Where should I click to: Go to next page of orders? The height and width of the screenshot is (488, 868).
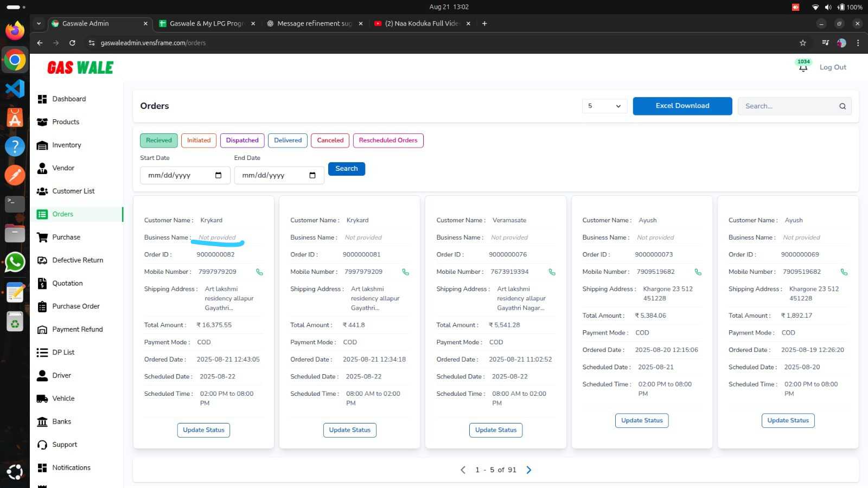tap(529, 470)
